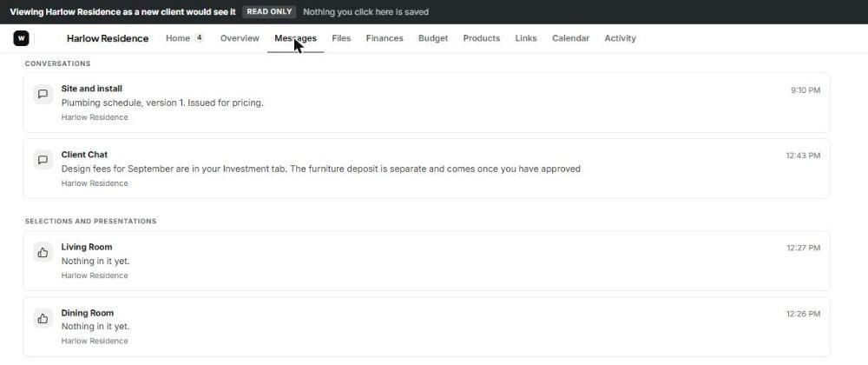
Task: Click chat bubble icon on Site and install
Action: pyautogui.click(x=43, y=94)
